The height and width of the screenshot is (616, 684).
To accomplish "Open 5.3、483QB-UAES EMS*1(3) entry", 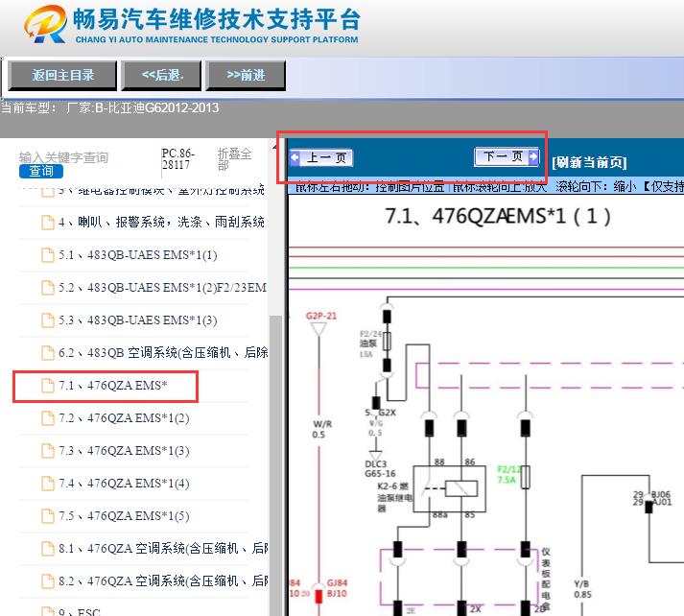I will pos(138,320).
